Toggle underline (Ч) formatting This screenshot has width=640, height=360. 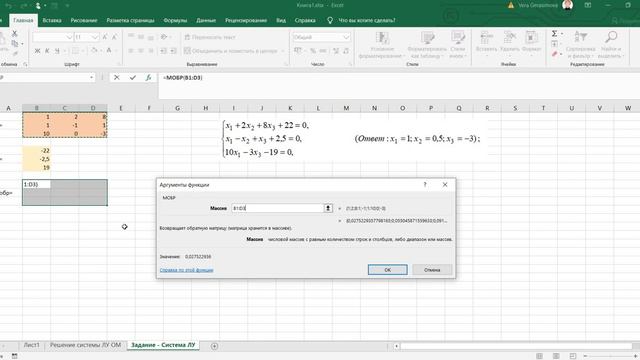[x=57, y=51]
